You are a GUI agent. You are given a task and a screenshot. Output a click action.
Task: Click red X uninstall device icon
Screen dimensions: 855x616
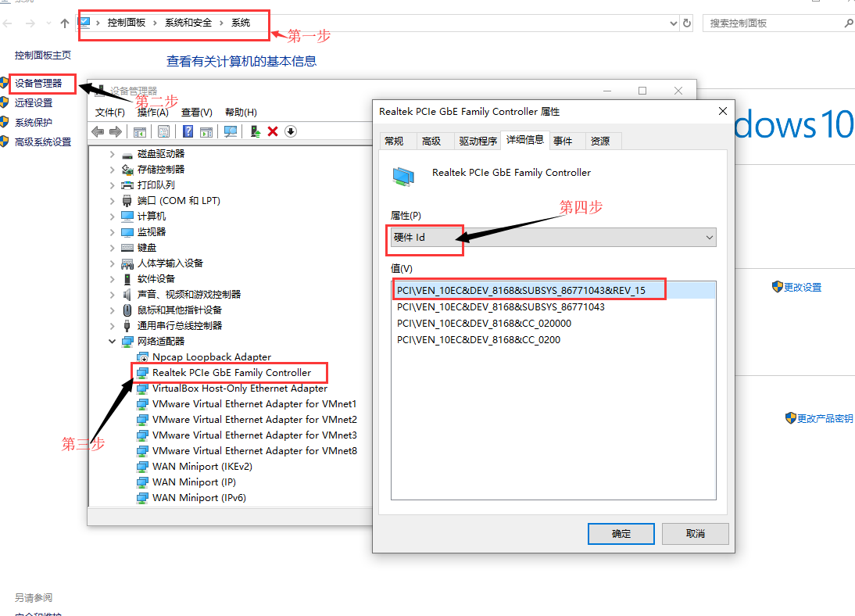click(273, 131)
